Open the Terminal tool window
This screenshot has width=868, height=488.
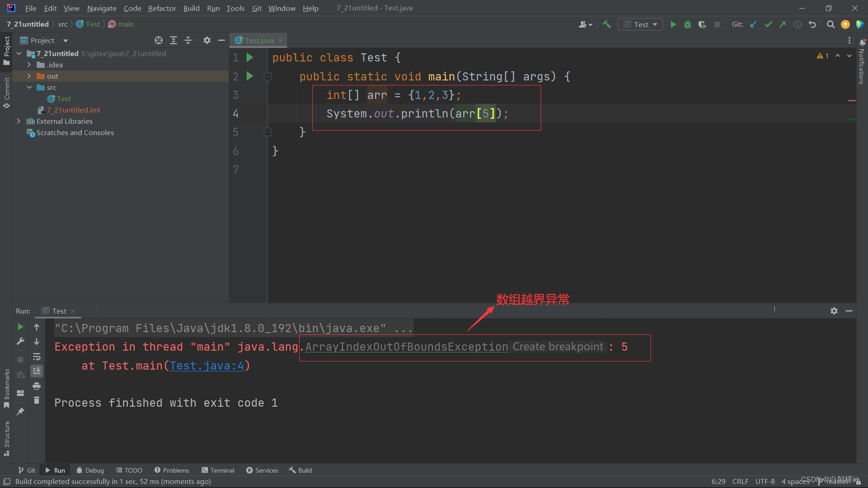pyautogui.click(x=218, y=470)
